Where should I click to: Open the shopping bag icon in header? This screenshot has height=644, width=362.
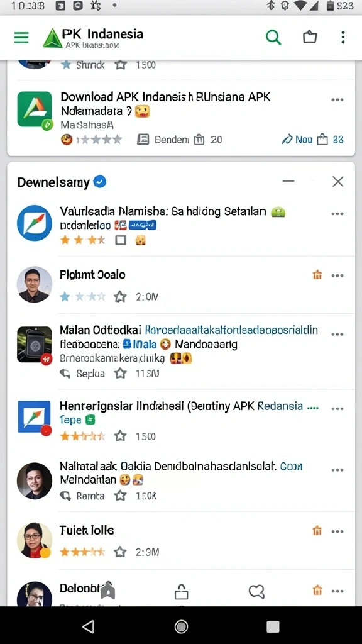click(x=310, y=37)
